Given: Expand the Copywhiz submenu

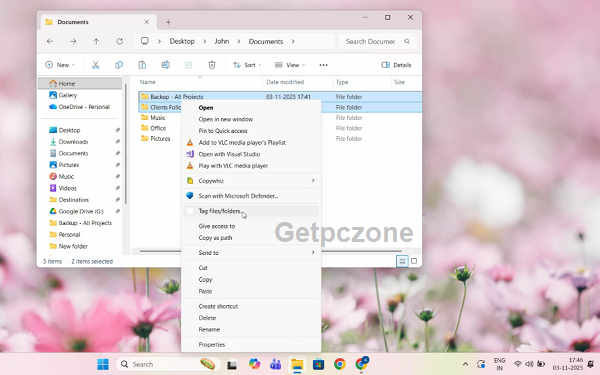Looking at the screenshot, I should 313,181.
